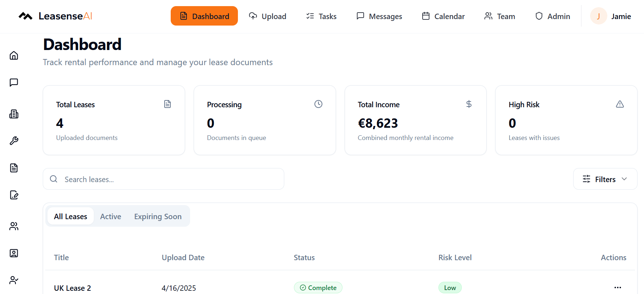644x294 pixels.
Task: Click the Processing clock icon
Action: [318, 104]
